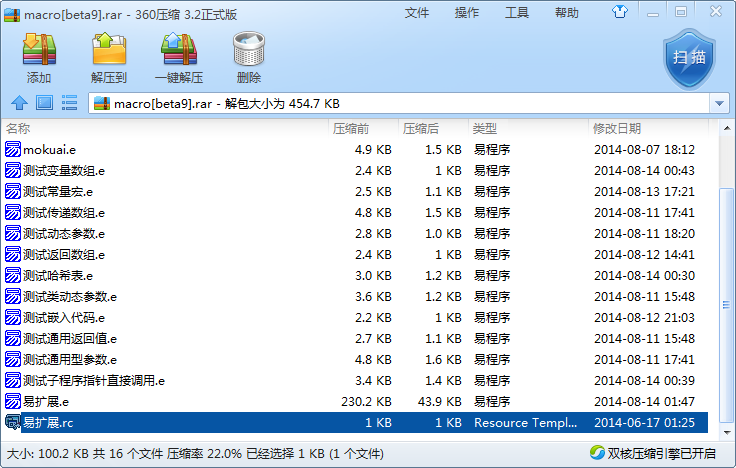Select file name 测试返回数组.e
Image resolution: width=736 pixels, height=468 pixels.
(x=64, y=255)
